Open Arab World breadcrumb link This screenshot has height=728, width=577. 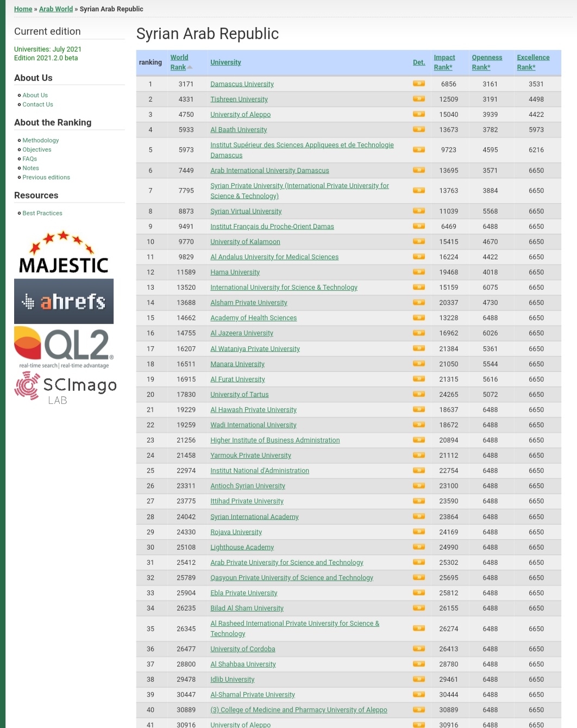[56, 9]
